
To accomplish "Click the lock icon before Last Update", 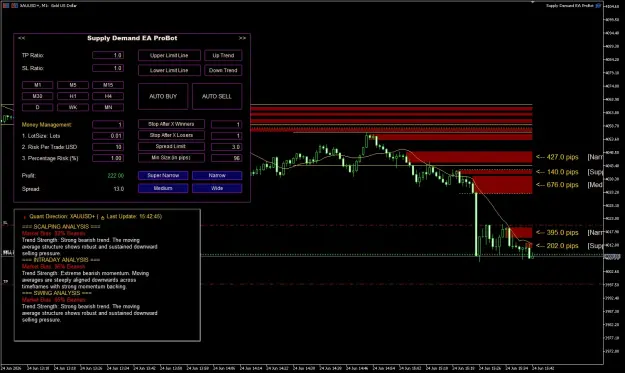I will (102, 217).
